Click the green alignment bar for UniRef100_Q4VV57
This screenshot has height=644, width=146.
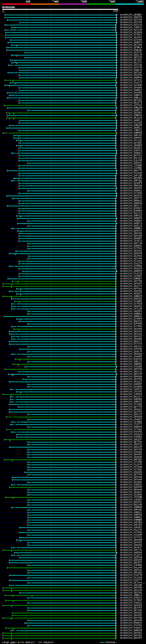pos(60,638)
